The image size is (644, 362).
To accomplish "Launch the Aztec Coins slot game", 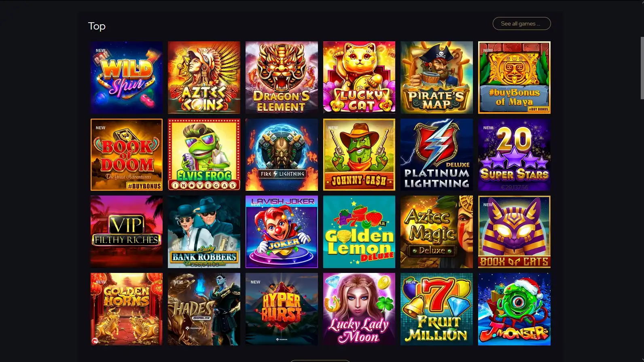I will click(204, 77).
